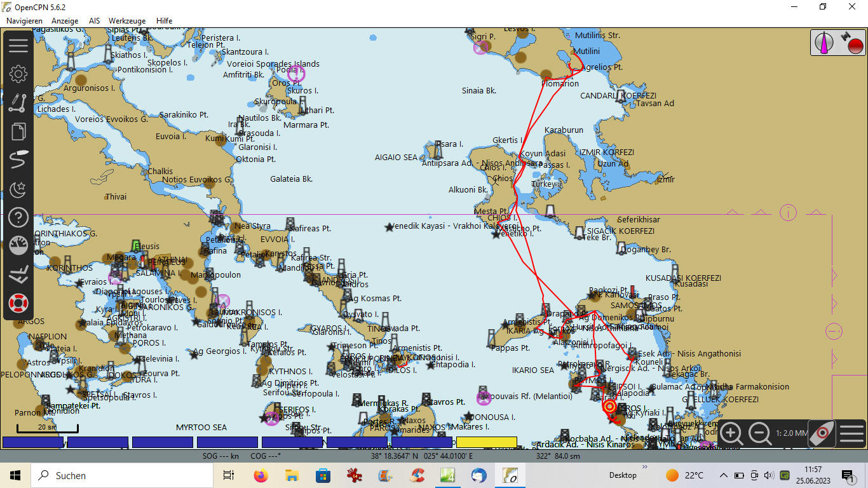Screen dimensions: 868x488
Task: Select the yellow chart bar segment
Action: [x=486, y=442]
